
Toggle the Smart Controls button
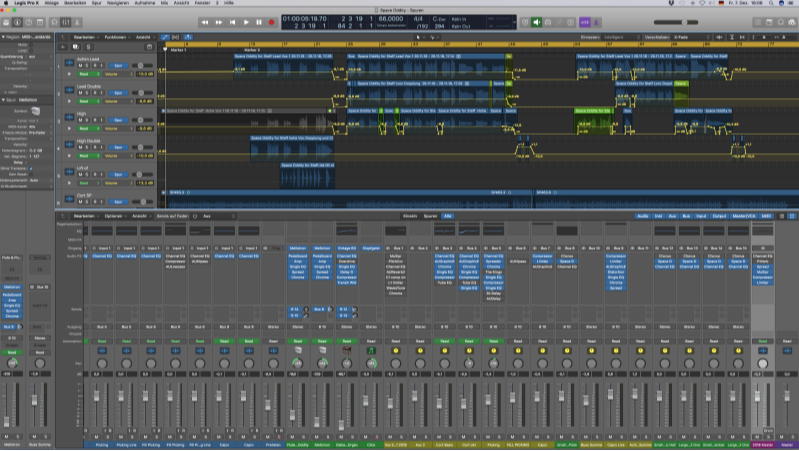click(x=54, y=22)
